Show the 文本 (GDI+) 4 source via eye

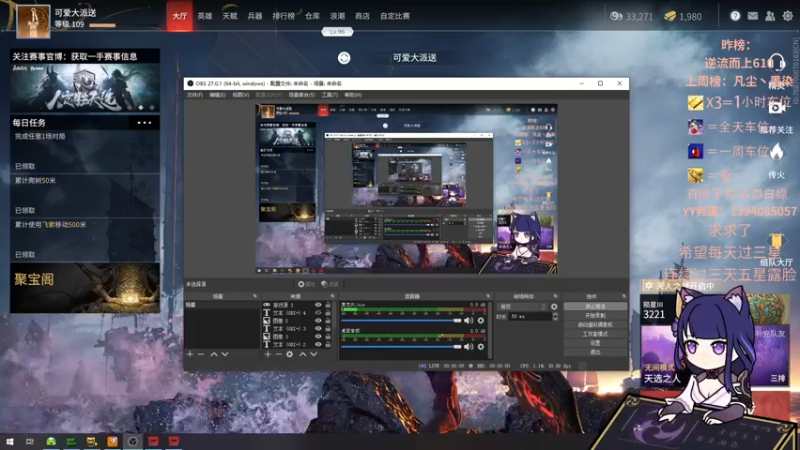click(318, 313)
